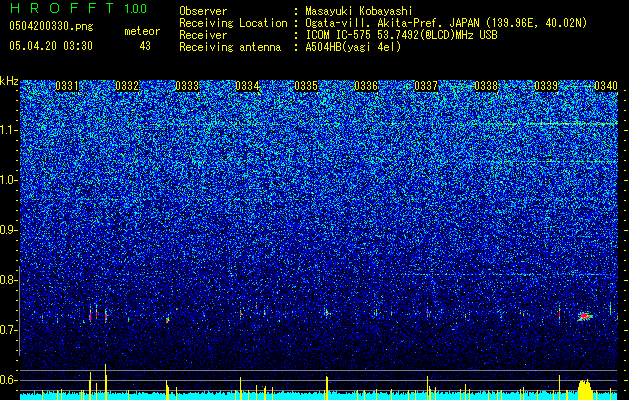Click the 0.6 kHz axis label
Viewport: 629px width, 400px height.
click(x=7, y=380)
